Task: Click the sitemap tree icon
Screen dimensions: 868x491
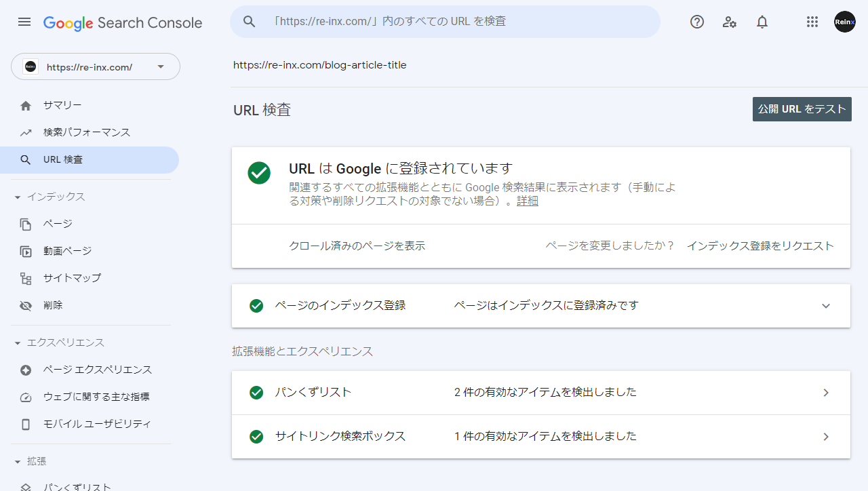Action: [x=26, y=278]
